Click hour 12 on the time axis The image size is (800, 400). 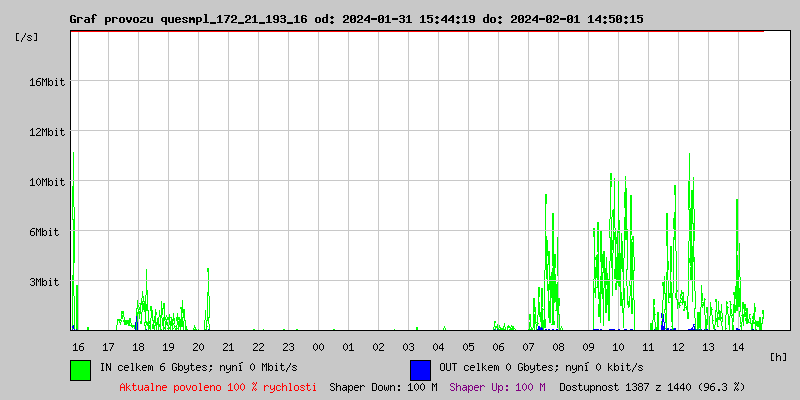tap(678, 347)
